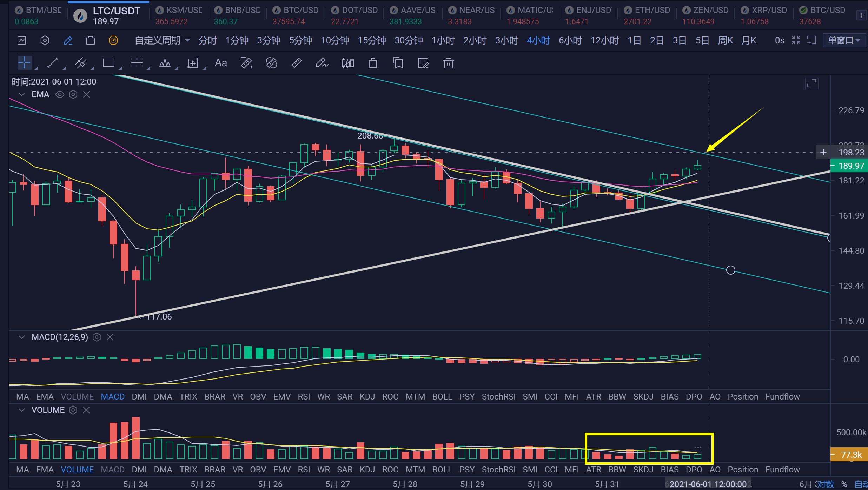Toggle the percent % scale option
Image resolution: width=868 pixels, height=490 pixels.
tap(844, 484)
